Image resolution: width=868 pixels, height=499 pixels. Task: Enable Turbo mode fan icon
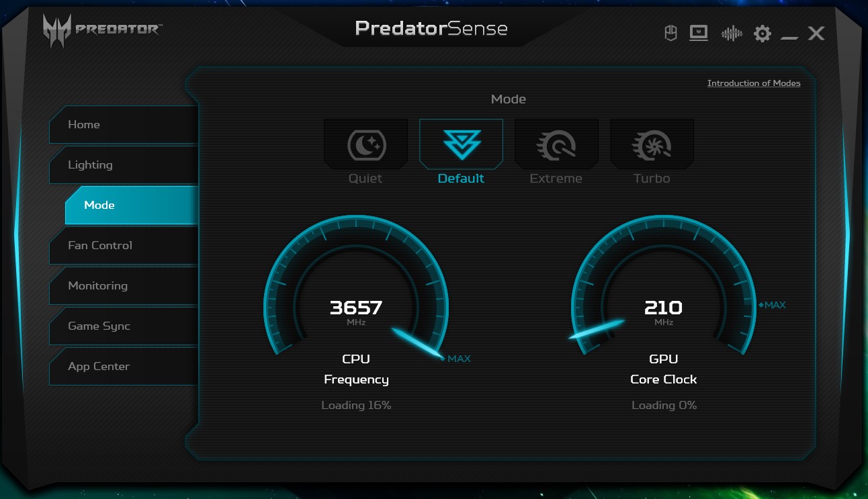(652, 144)
